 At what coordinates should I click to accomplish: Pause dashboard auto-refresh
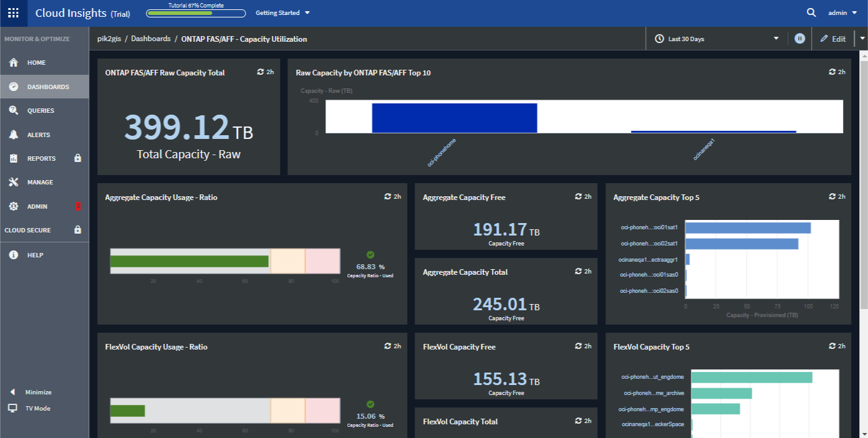pos(799,39)
